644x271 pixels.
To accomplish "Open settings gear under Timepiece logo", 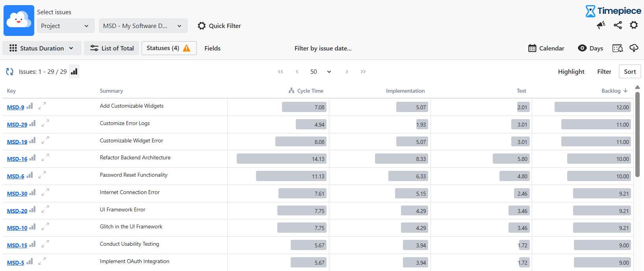I will click(634, 25).
